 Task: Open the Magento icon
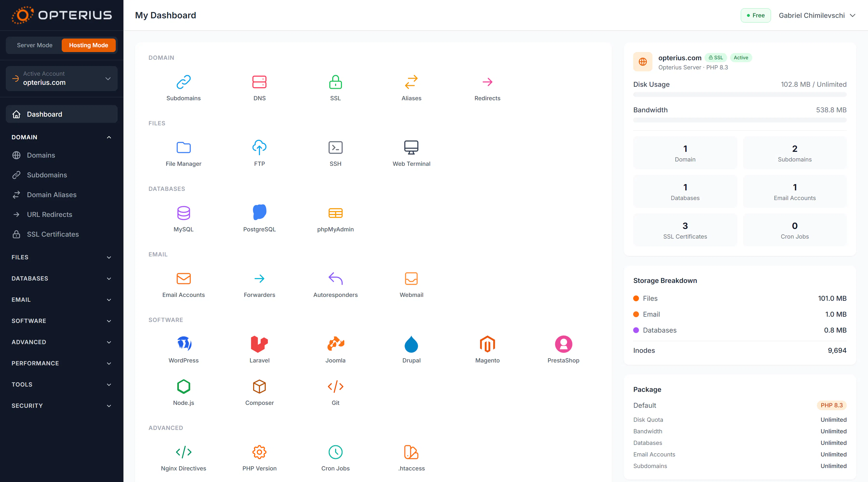point(487,344)
